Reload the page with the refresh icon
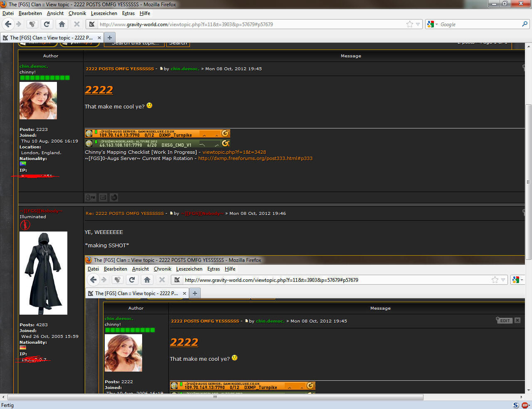This screenshot has width=532, height=409. pos(47,24)
